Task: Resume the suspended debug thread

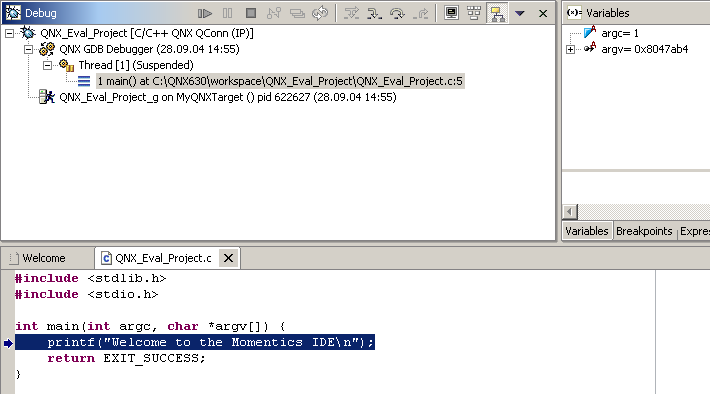Action: click(x=205, y=14)
